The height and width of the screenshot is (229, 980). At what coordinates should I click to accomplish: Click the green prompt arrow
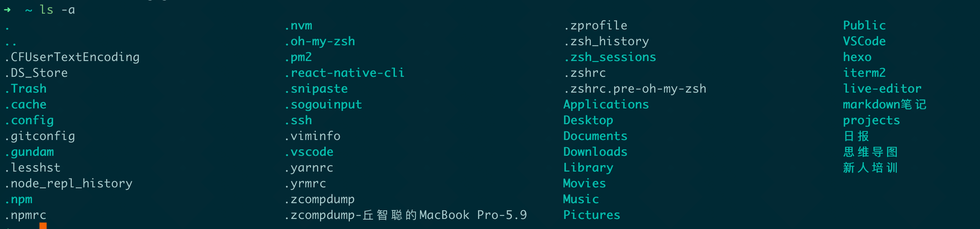click(7, 9)
